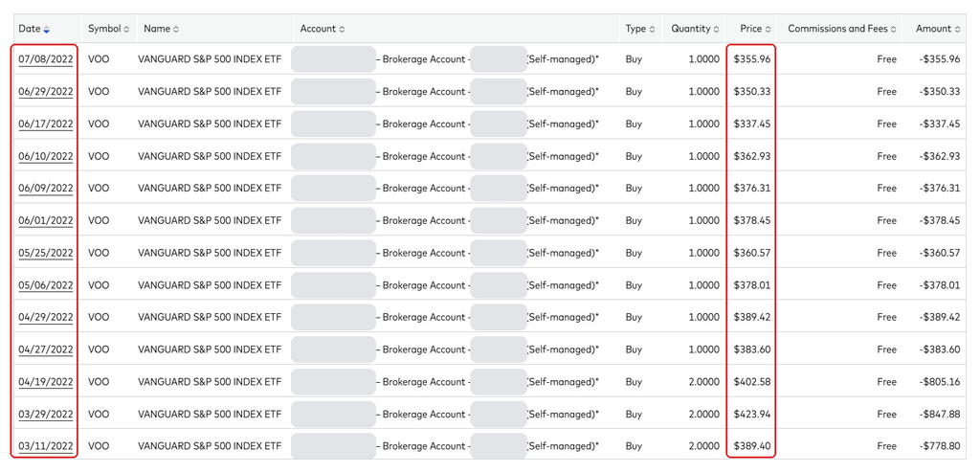The image size is (980, 473).
Task: Sort by the Symbol column header
Action: [109, 29]
